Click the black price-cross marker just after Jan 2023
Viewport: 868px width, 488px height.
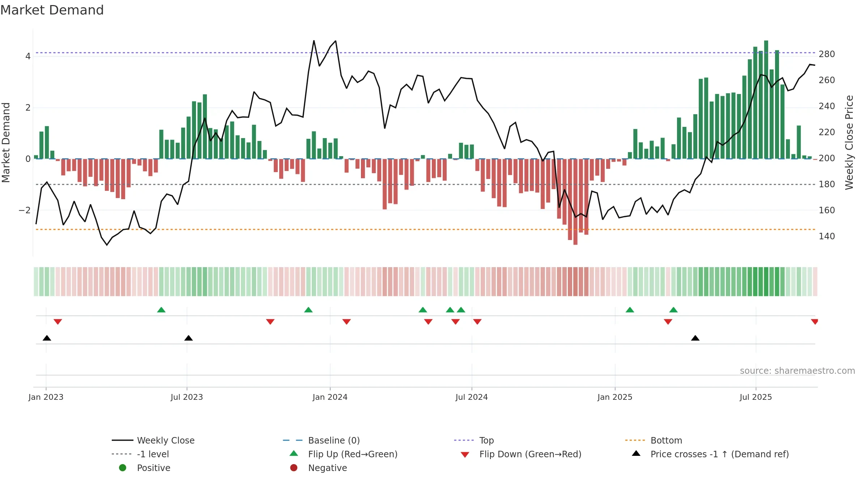[x=47, y=338]
